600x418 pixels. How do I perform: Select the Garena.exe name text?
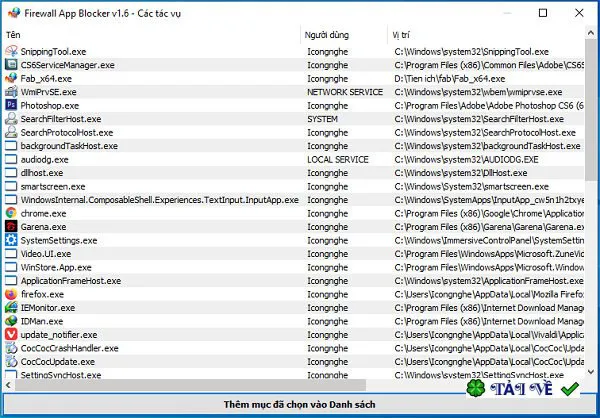(43, 227)
